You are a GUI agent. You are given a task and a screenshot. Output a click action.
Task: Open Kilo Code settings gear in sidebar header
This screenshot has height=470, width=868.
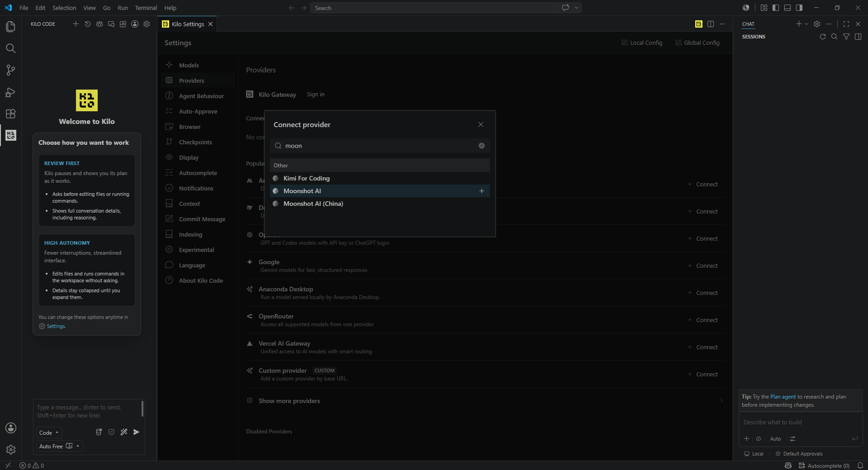(x=147, y=24)
